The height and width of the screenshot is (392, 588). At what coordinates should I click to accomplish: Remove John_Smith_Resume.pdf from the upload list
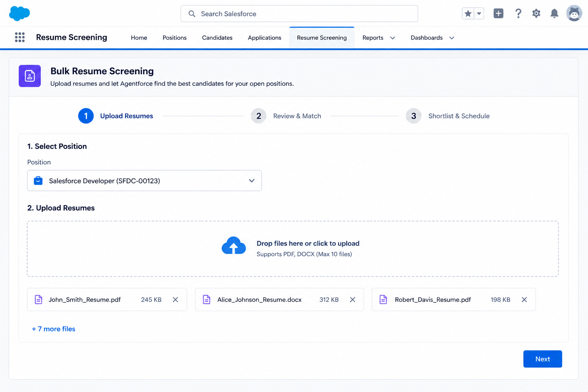(175, 300)
